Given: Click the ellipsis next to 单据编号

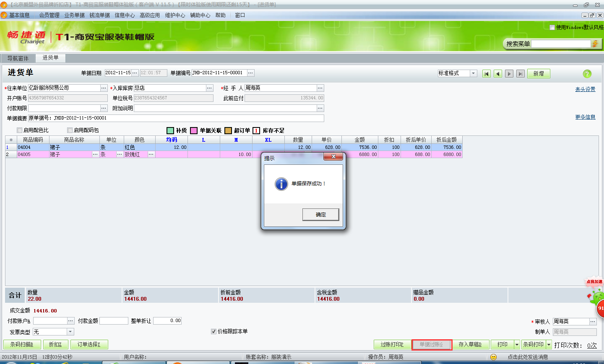Looking at the screenshot, I should tap(250, 73).
